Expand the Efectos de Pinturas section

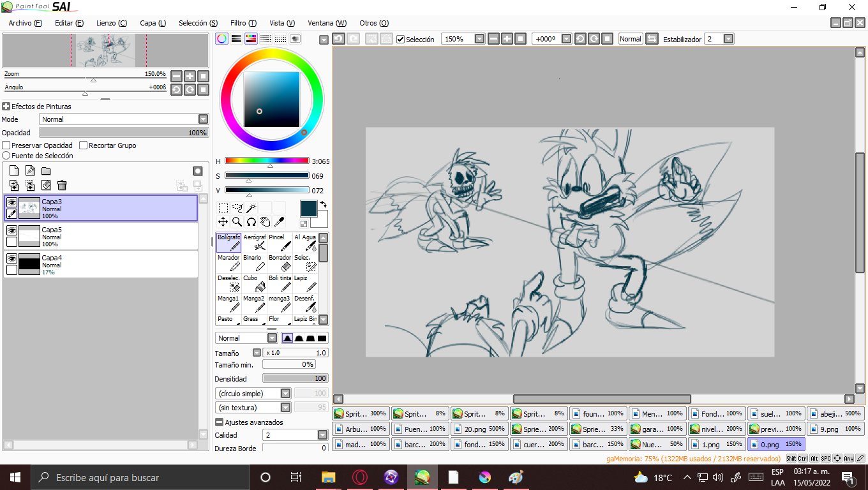6,107
